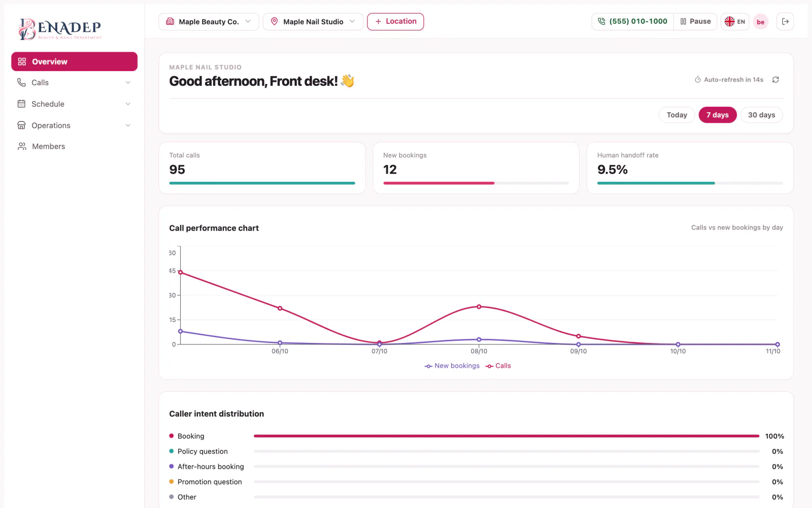
Task: Click the refresh icon next to Auto-refresh
Action: (x=775, y=80)
